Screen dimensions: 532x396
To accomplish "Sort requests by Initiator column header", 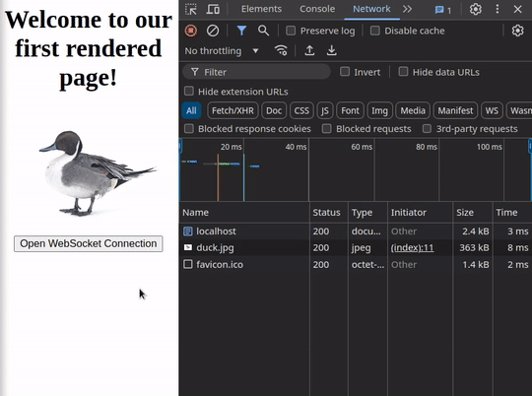I will 420,213.
